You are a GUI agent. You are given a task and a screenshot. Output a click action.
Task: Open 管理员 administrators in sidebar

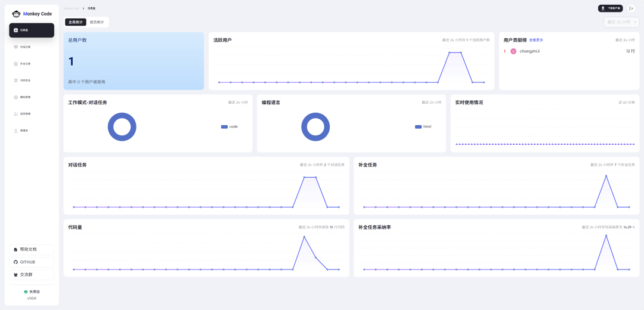coord(32,131)
